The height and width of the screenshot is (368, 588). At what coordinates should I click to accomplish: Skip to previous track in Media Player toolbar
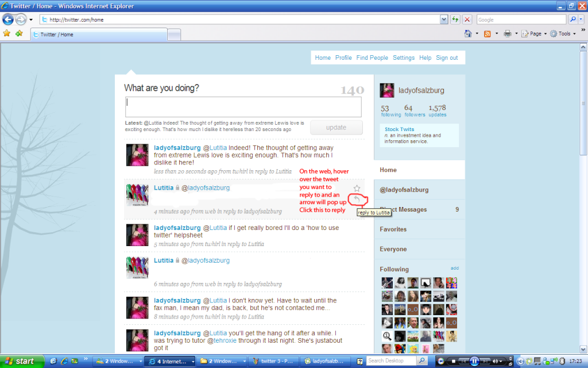pos(463,361)
